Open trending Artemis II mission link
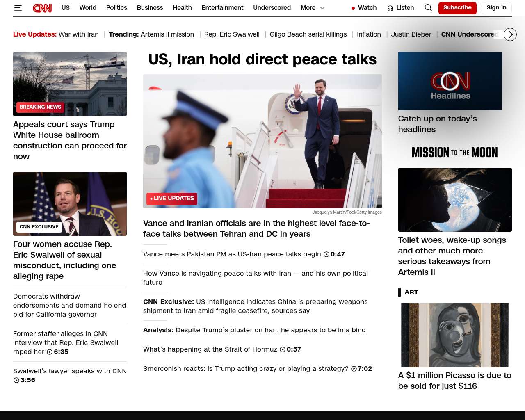Image resolution: width=525 pixels, height=420 pixels. pyautogui.click(x=167, y=34)
